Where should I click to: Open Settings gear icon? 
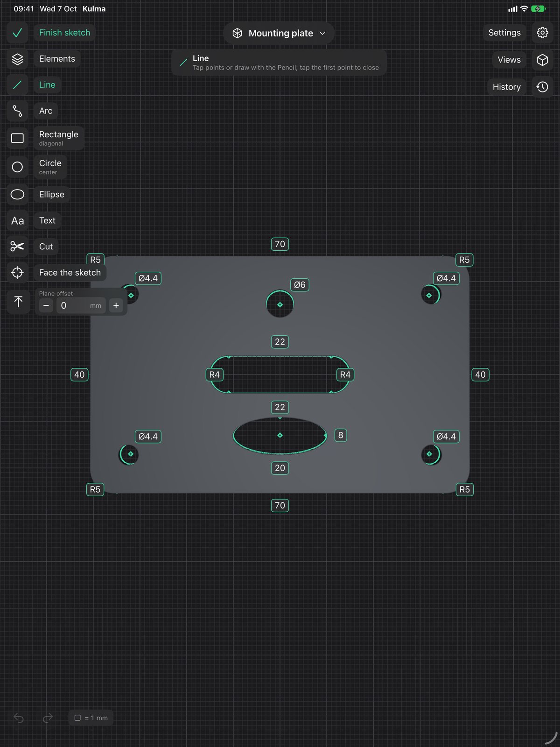click(x=542, y=33)
